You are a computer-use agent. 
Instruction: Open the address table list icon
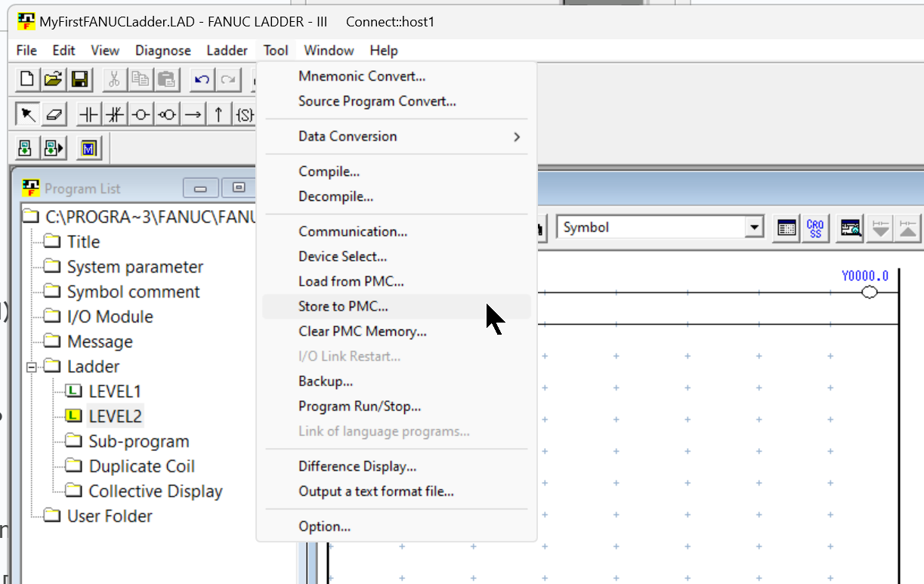tap(786, 227)
